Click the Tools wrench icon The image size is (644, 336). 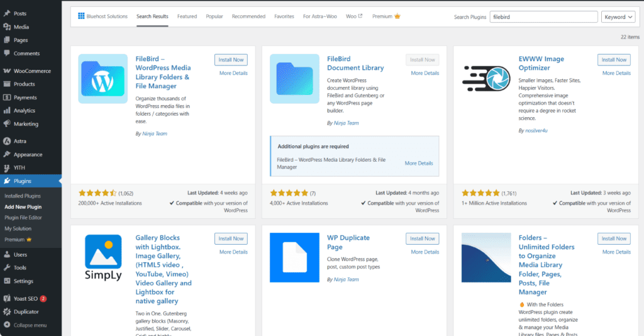tap(7, 267)
